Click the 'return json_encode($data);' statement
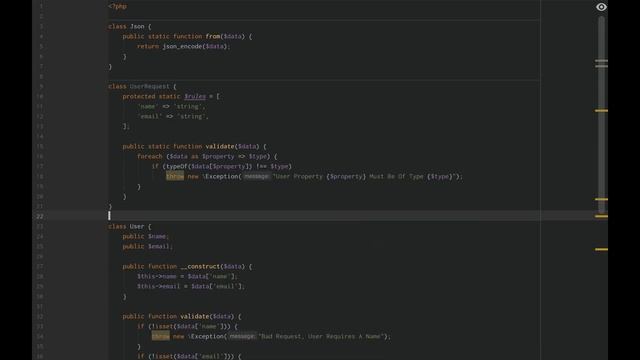This screenshot has width=640, height=360. 183,47
